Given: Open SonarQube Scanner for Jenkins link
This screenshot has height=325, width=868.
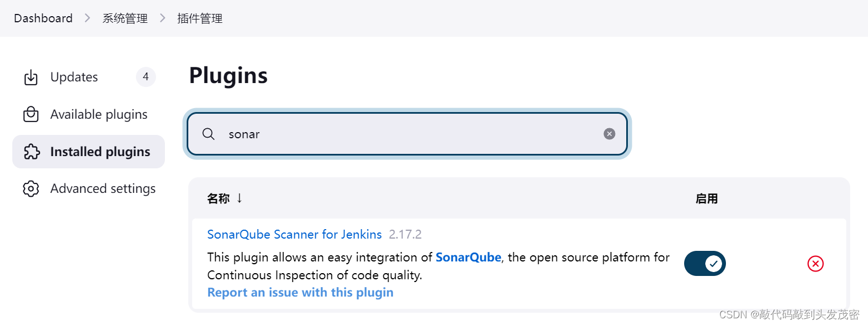Looking at the screenshot, I should coord(294,235).
